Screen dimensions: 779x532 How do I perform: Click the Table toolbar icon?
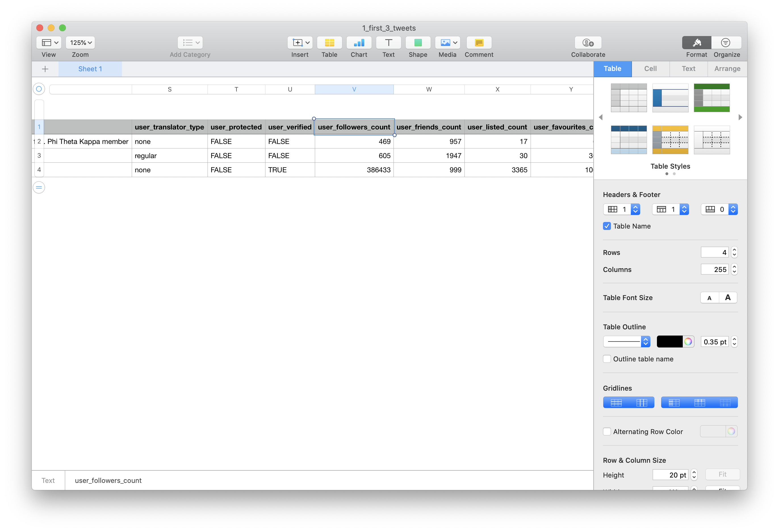[x=330, y=43]
